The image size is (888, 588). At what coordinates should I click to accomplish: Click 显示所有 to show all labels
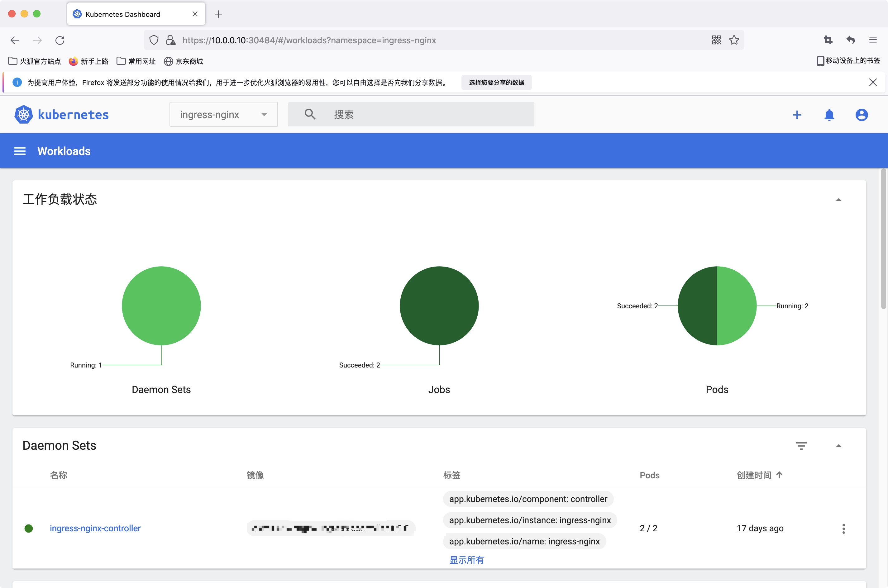point(467,560)
